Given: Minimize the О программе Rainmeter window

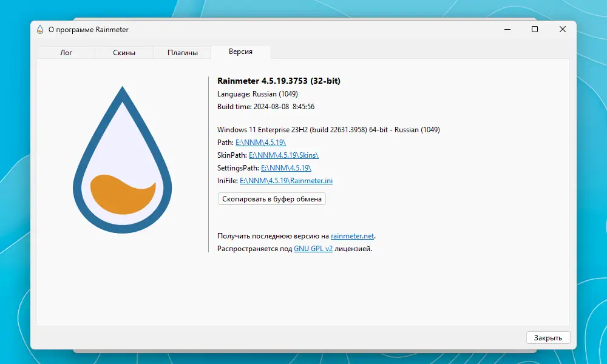Looking at the screenshot, I should coord(507,29).
